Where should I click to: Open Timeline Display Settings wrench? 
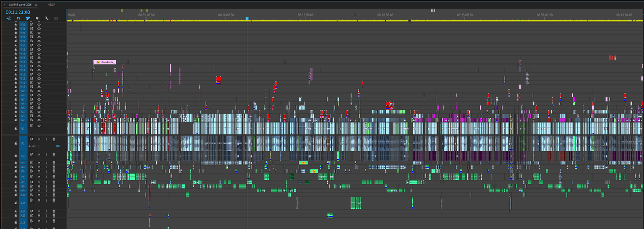(47, 18)
